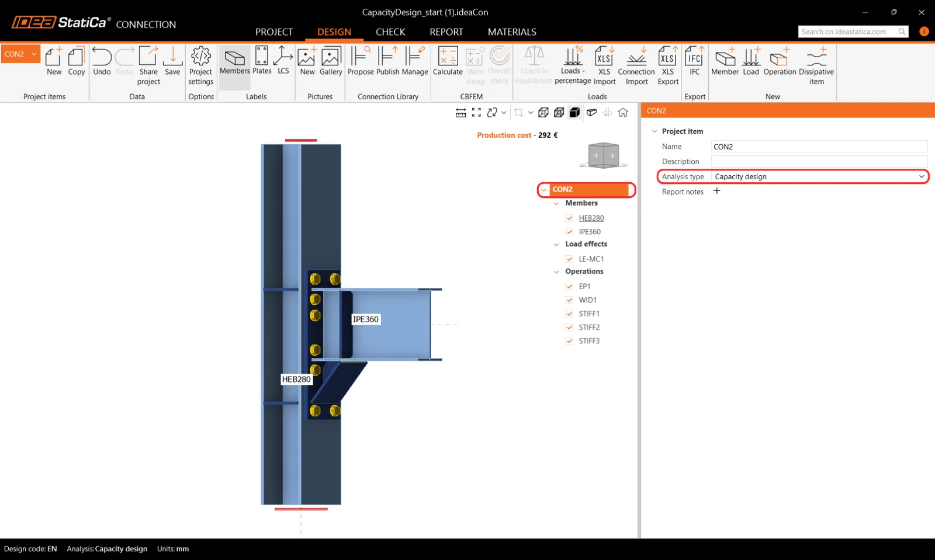Toggle LCS labels
The width and height of the screenshot is (935, 560).
pyautogui.click(x=283, y=61)
